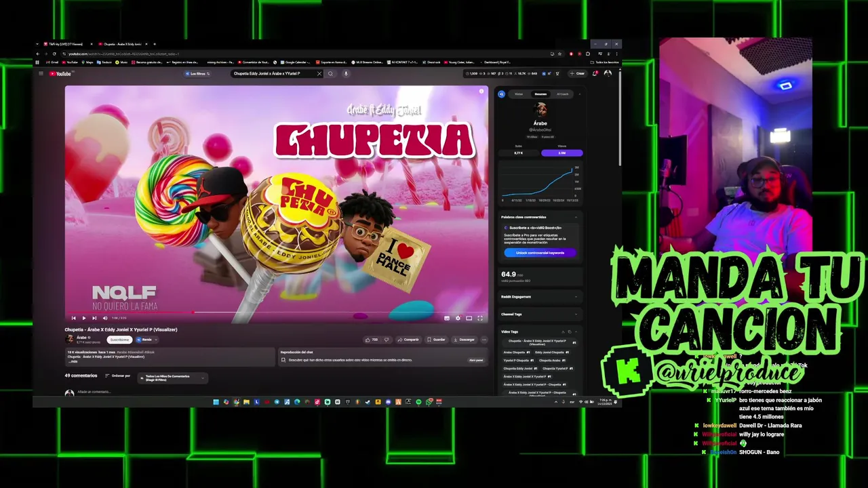Skip to the next video
The height and width of the screenshot is (488, 868).
pyautogui.click(x=94, y=318)
